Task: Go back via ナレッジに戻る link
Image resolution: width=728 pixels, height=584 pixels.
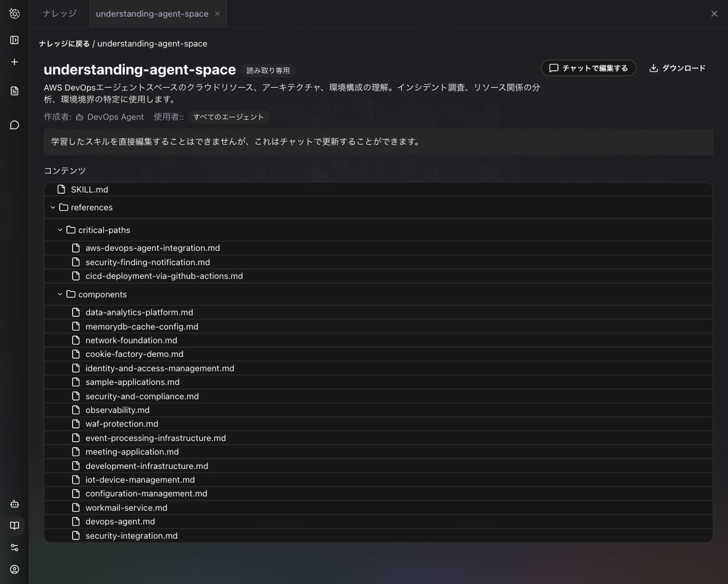Action: 64,44
